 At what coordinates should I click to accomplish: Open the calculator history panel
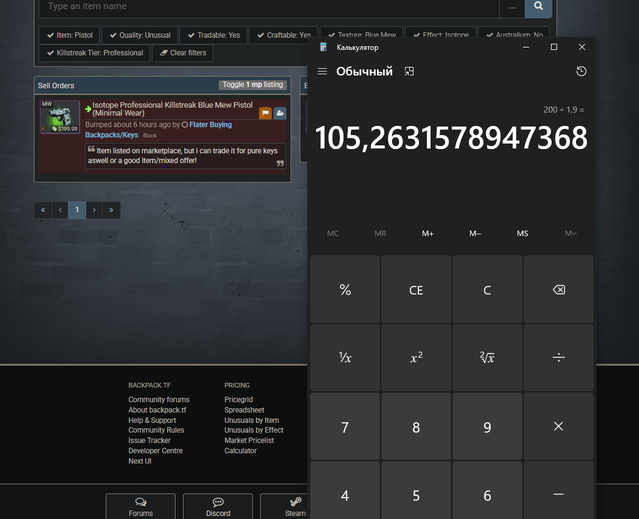(x=581, y=71)
